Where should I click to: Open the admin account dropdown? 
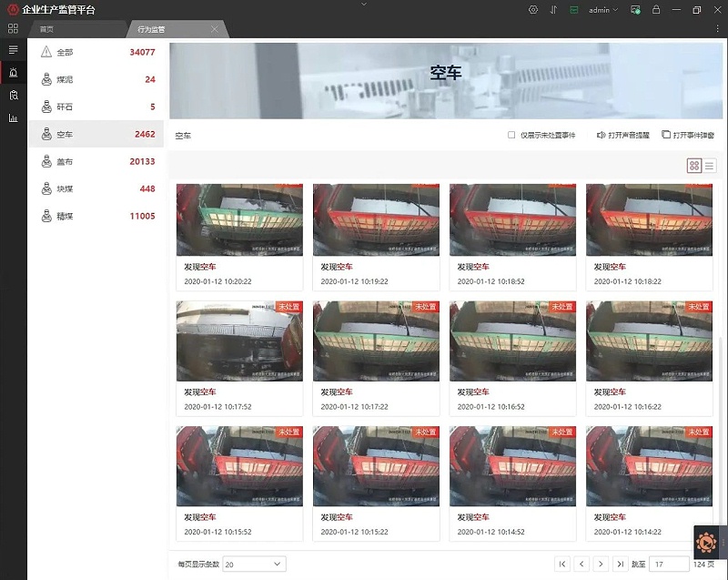pos(602,10)
